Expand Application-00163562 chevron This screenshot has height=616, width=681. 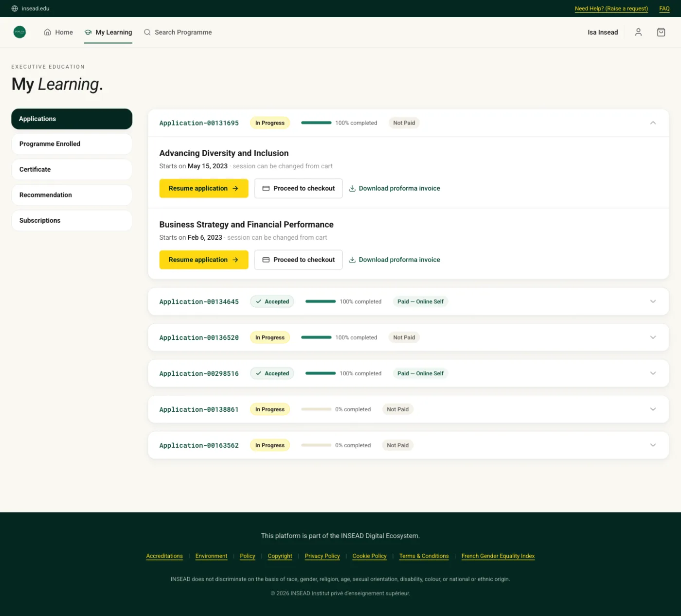tap(653, 445)
